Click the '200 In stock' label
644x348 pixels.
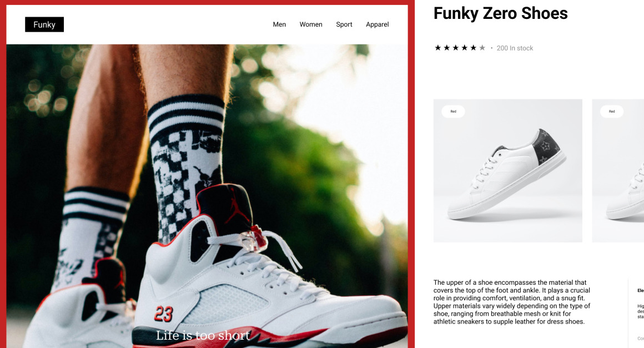515,48
